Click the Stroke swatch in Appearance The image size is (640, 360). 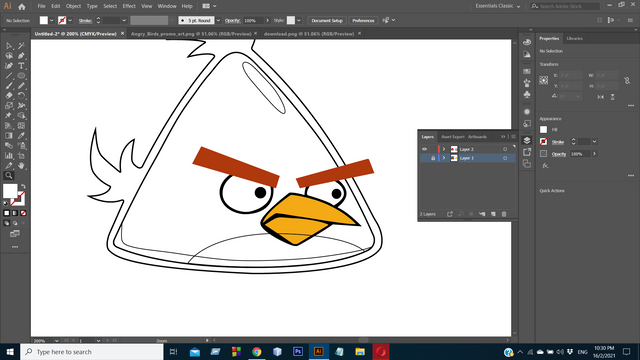click(x=543, y=142)
